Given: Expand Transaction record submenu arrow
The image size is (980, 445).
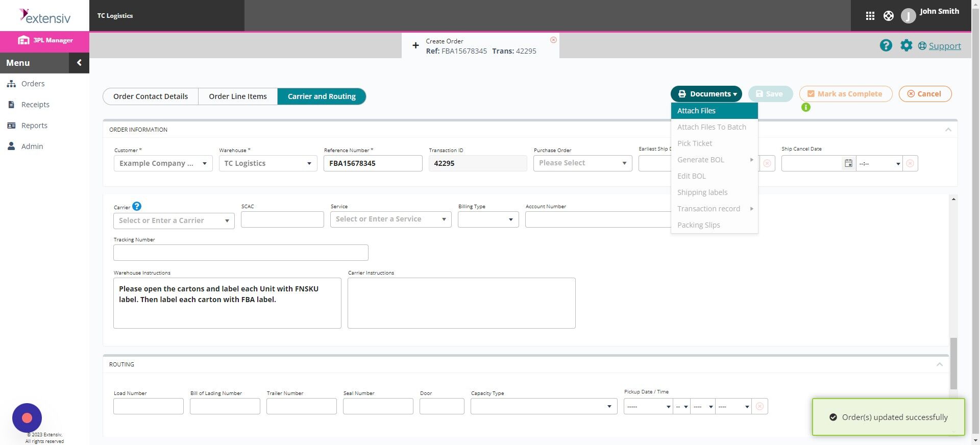Looking at the screenshot, I should coord(751,209).
